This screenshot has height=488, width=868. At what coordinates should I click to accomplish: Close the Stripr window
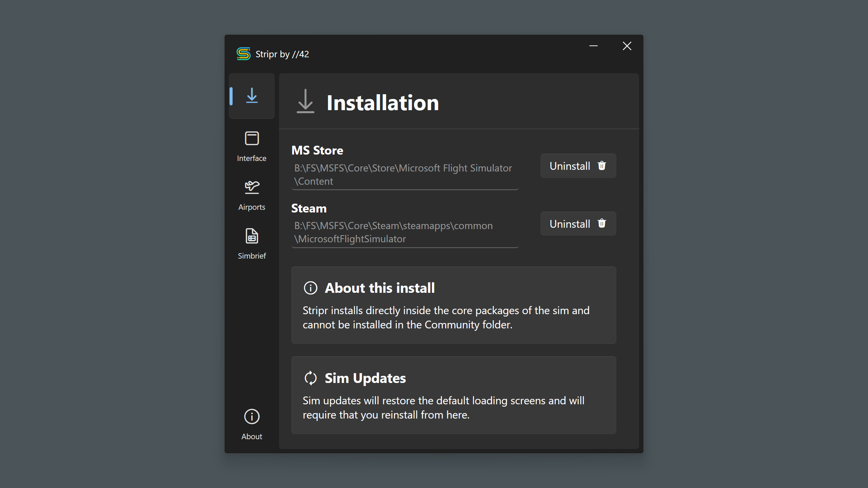pos(627,46)
